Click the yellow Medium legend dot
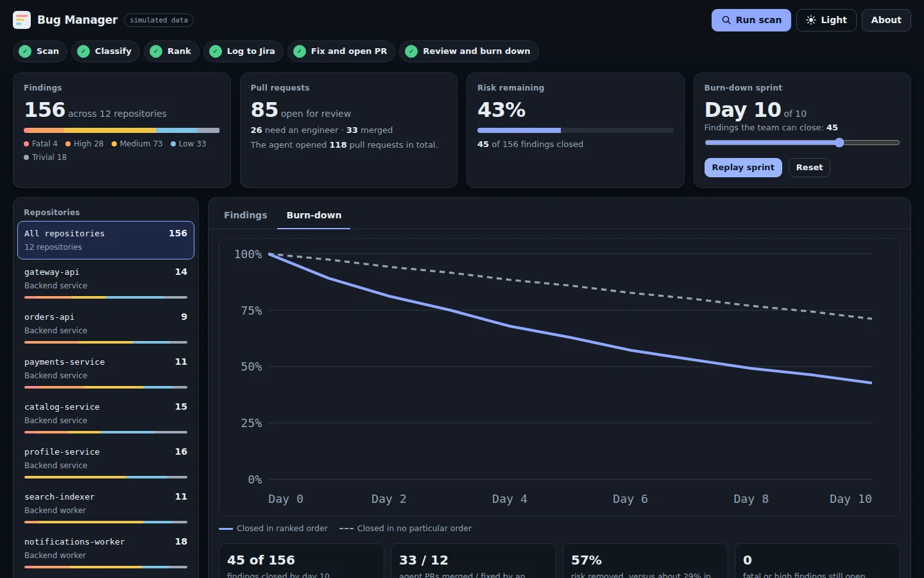924x578 pixels. click(x=114, y=144)
